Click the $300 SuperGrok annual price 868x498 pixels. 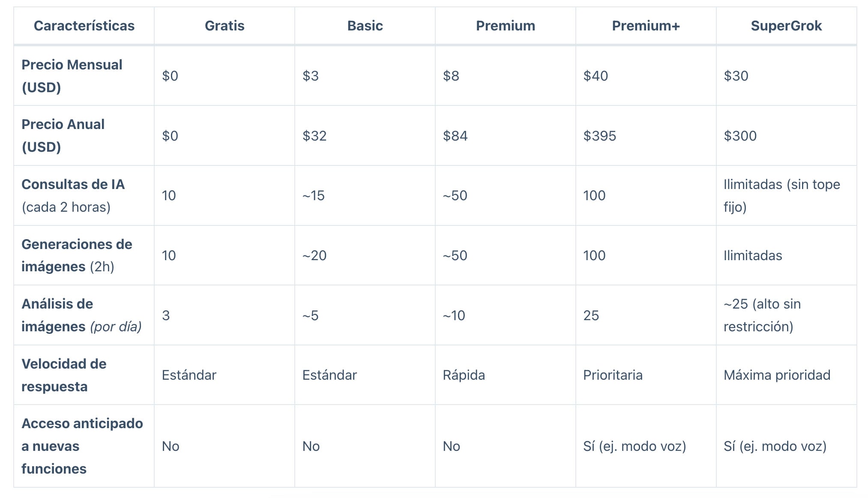click(x=740, y=136)
